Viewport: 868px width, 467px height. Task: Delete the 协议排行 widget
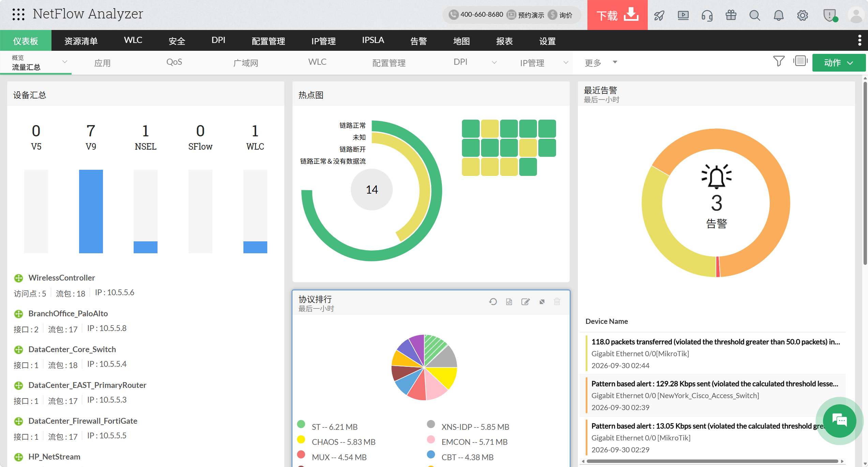[557, 302]
